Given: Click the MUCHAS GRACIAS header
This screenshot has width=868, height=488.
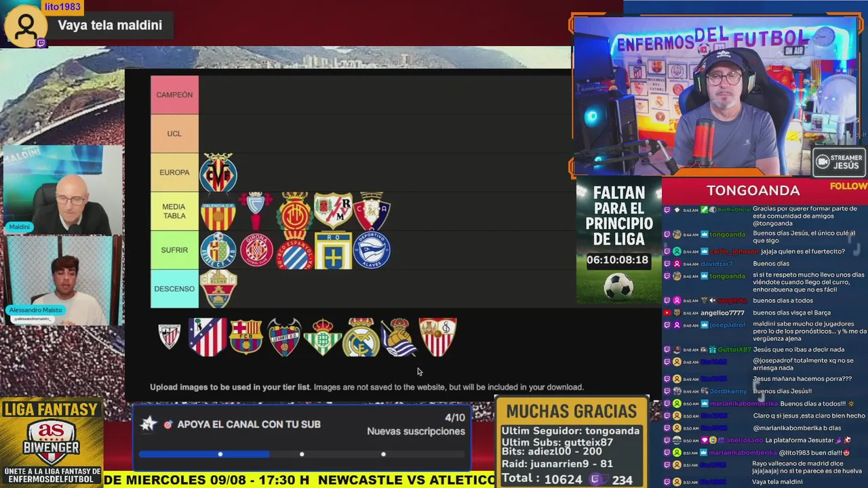Looking at the screenshot, I should (x=572, y=411).
